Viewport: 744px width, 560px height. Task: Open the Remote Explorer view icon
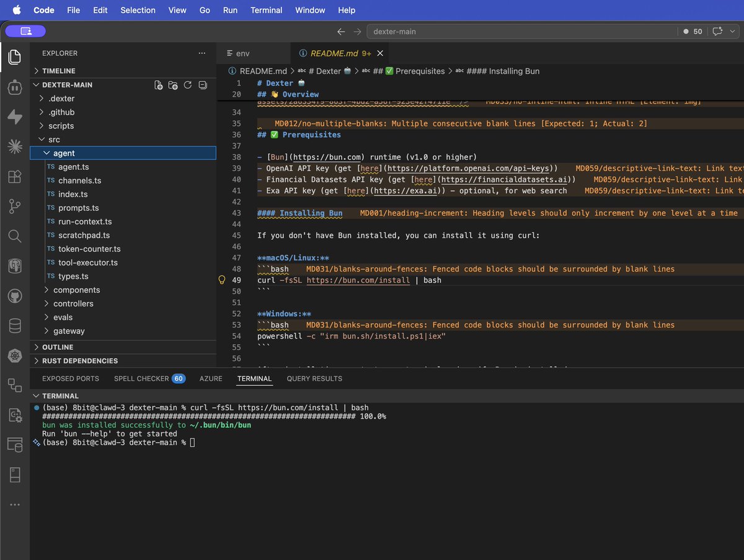click(14, 385)
